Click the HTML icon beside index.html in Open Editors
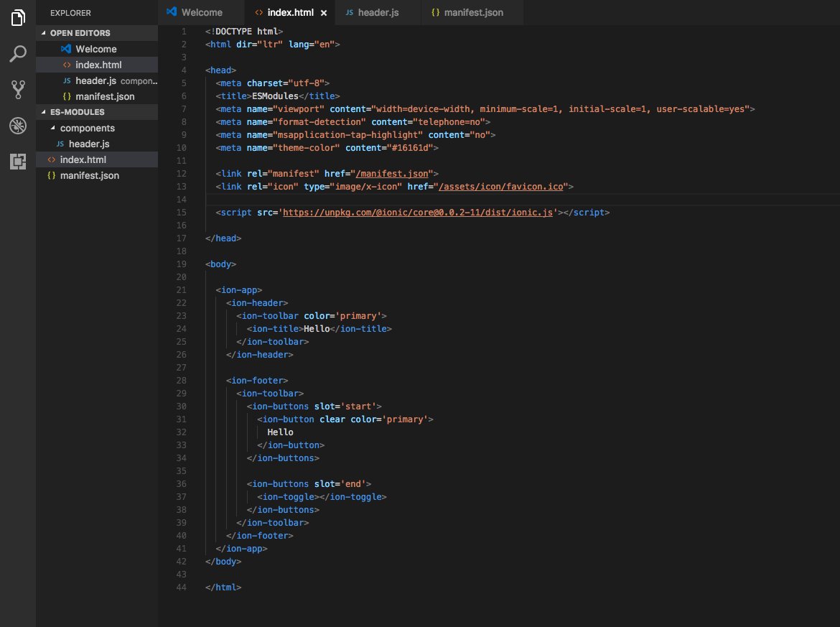This screenshot has width=840, height=627. pyautogui.click(x=67, y=65)
